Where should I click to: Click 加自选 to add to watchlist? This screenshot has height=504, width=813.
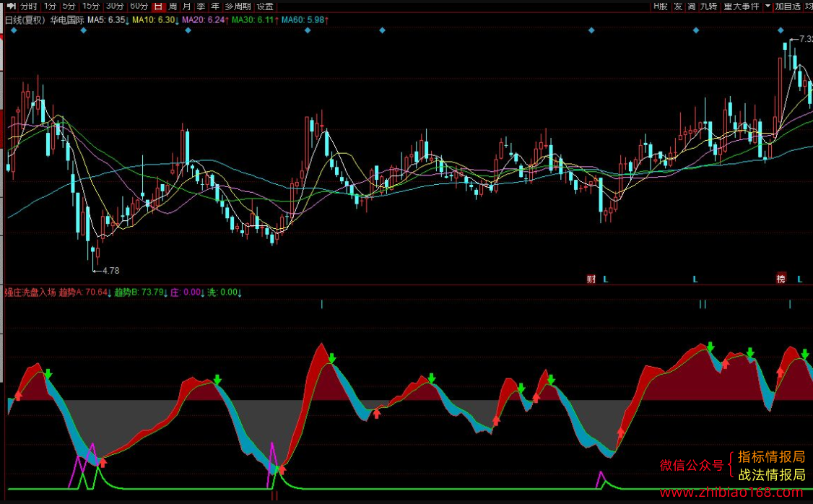pos(788,6)
